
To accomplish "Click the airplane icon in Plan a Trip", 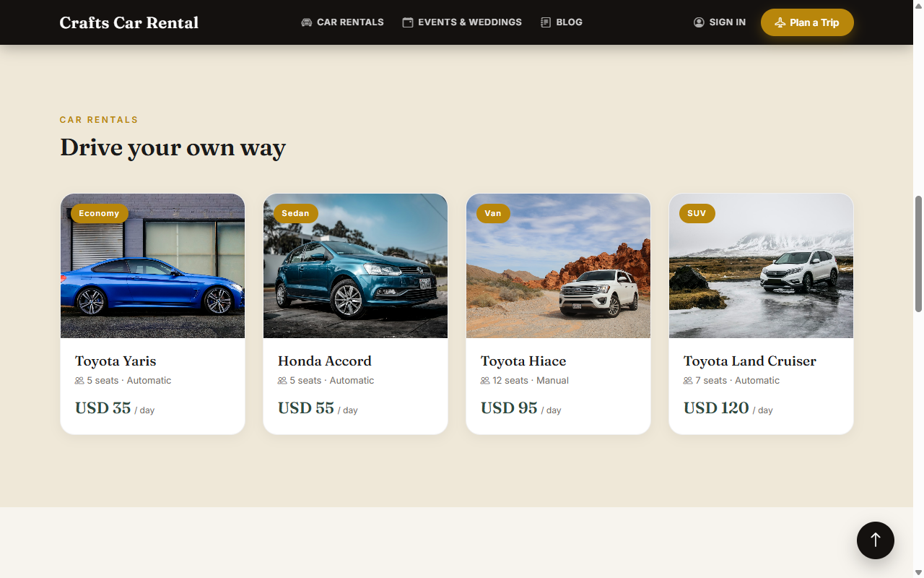I will pyautogui.click(x=780, y=22).
